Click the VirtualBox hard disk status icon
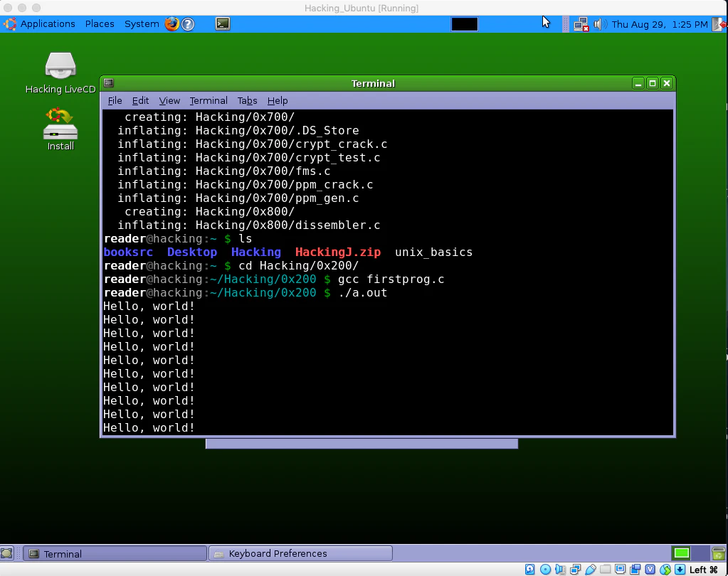This screenshot has height=576, width=728. [529, 570]
